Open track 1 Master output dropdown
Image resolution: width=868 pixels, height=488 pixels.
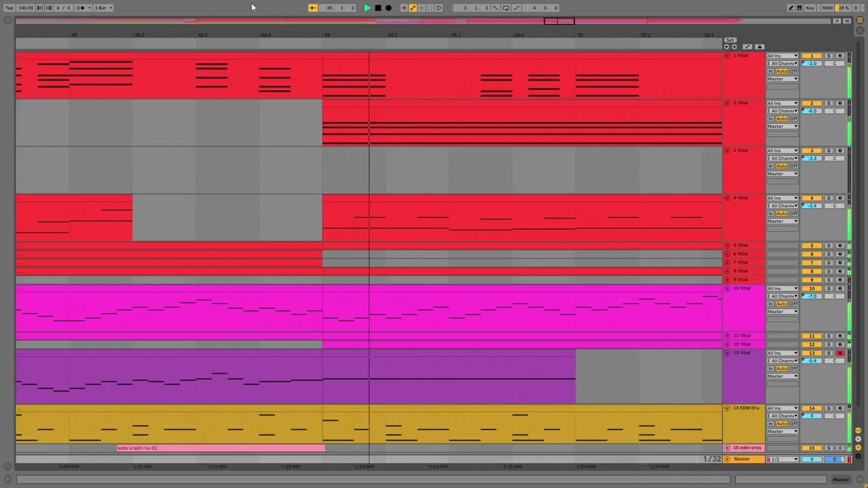pyautogui.click(x=783, y=79)
